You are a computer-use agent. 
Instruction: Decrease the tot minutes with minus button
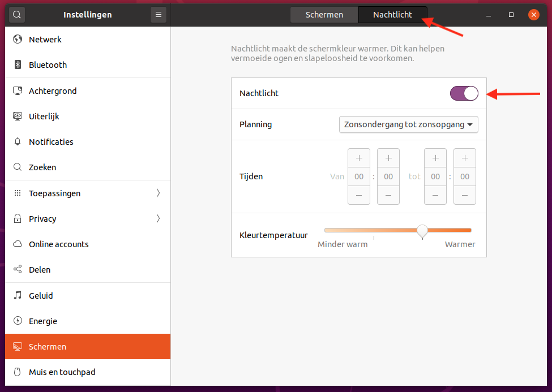(x=465, y=195)
